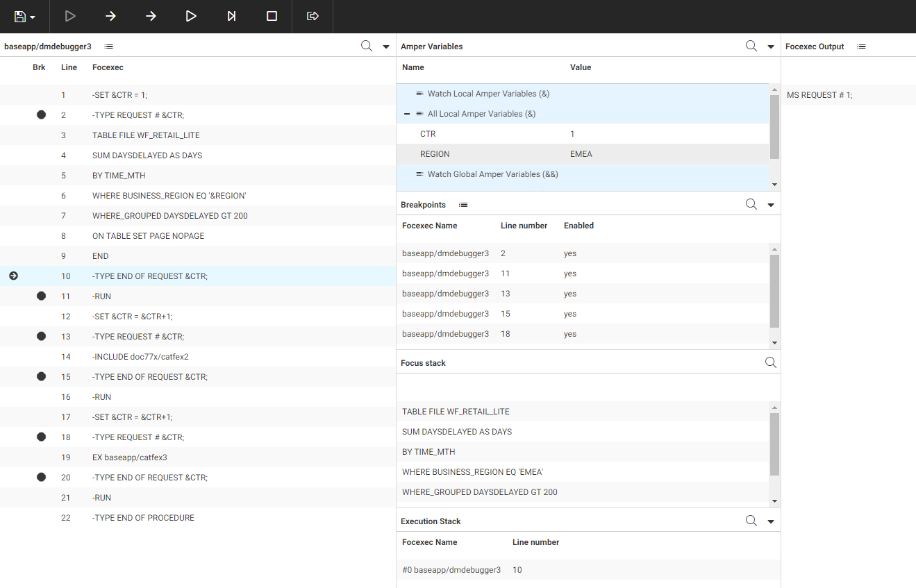The height and width of the screenshot is (588, 916).
Task: Click list icon of Watch Global Amper Variables
Action: click(x=419, y=174)
